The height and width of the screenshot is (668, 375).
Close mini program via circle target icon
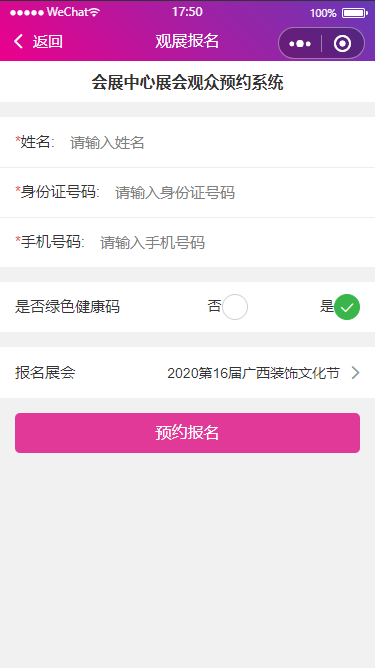click(x=343, y=43)
